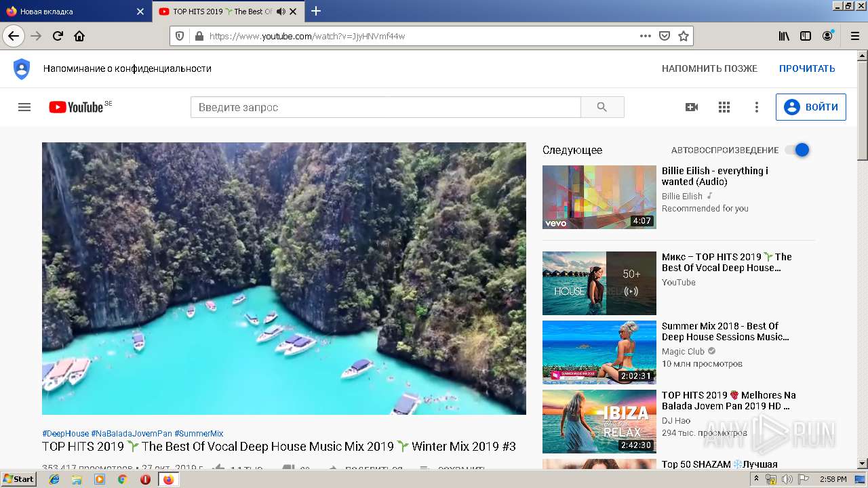
Task: Open page actions three-dot menu in address bar
Action: pos(646,36)
